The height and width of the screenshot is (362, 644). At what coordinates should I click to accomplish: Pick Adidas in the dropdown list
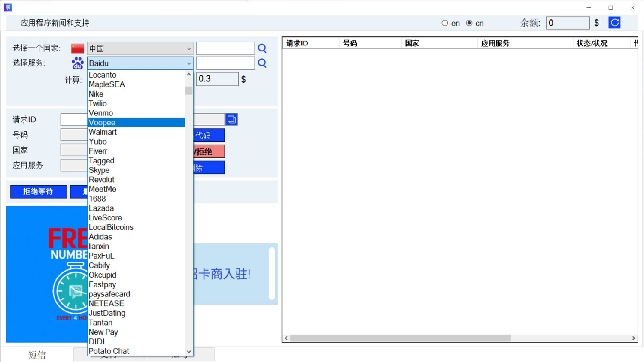tap(136, 237)
